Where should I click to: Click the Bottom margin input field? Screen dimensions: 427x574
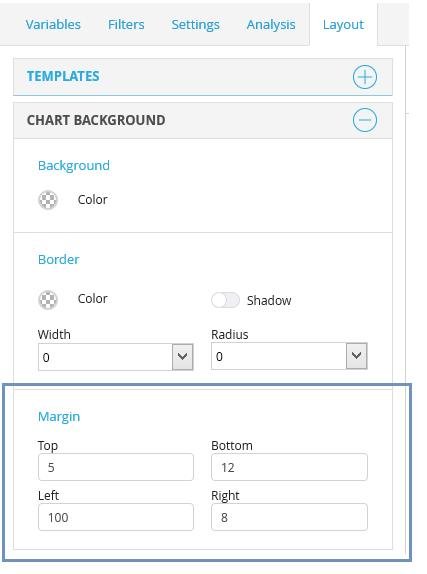click(289, 467)
